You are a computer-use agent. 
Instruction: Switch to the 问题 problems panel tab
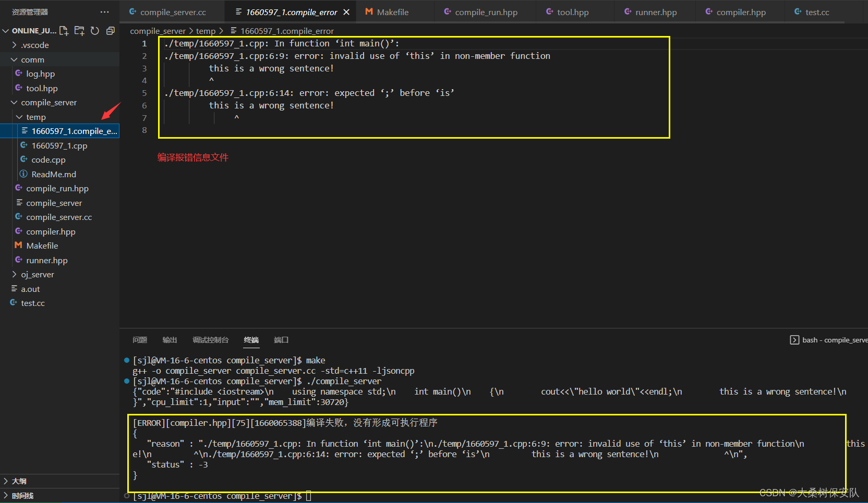pos(140,340)
